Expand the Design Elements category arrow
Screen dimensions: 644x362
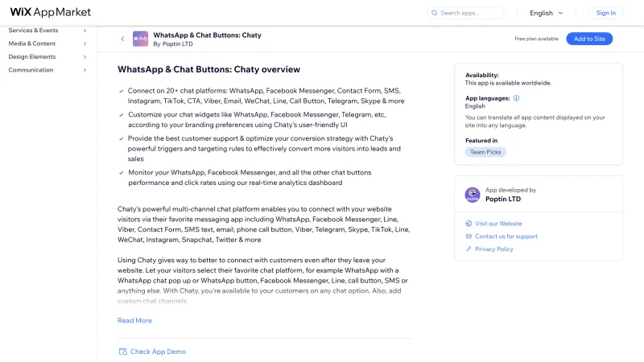[85, 56]
